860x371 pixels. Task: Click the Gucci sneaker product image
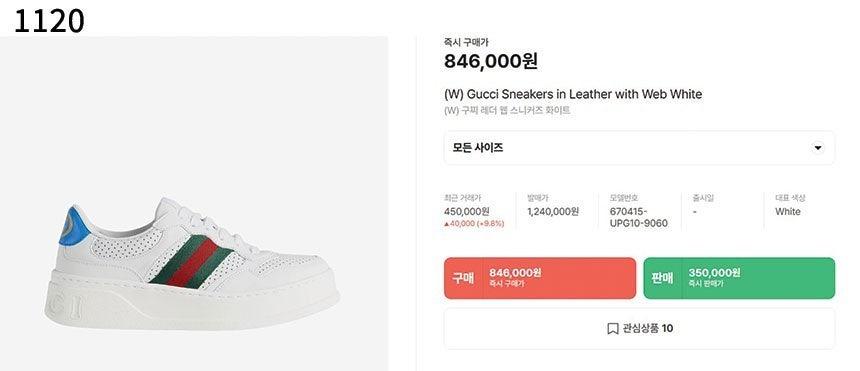[x=192, y=262]
